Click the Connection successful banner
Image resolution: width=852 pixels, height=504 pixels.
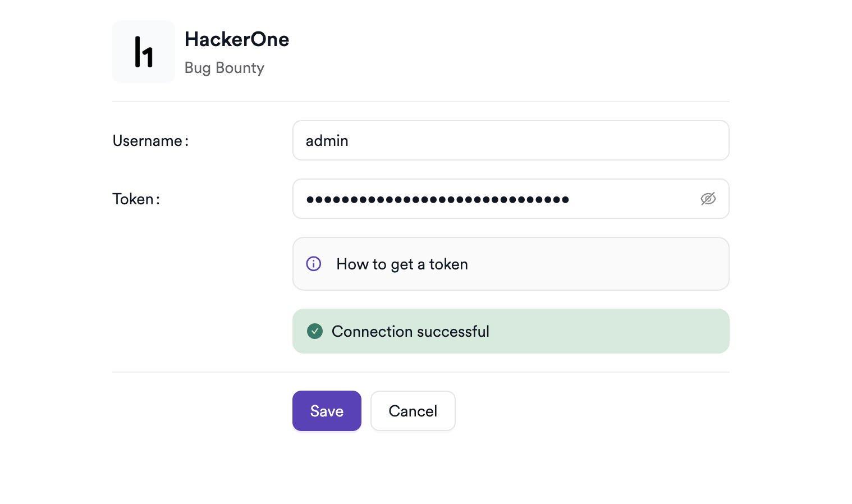(x=510, y=331)
